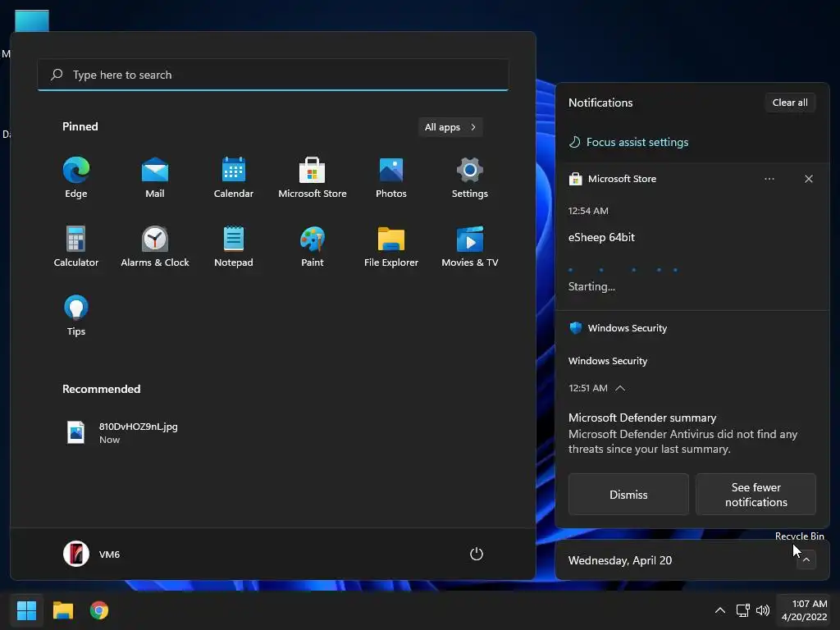This screenshot has width=840, height=630.
Task: Launch the Mail app
Action: [155, 178]
